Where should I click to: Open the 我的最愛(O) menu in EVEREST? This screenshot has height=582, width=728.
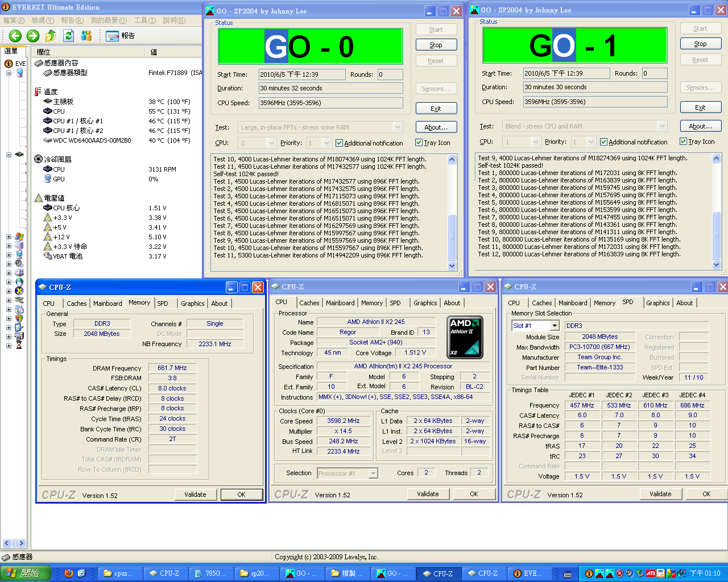pyautogui.click(x=109, y=20)
